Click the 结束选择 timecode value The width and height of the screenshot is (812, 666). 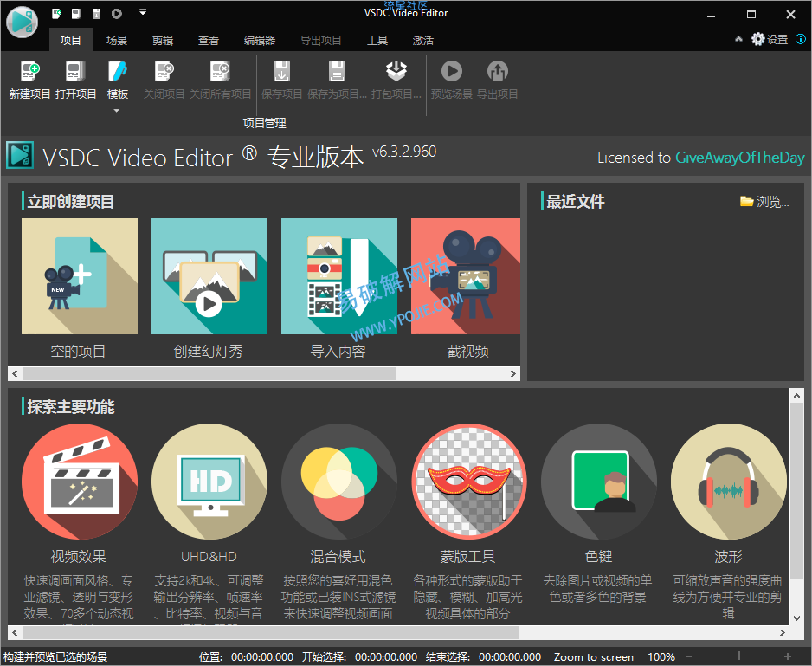click(510, 656)
